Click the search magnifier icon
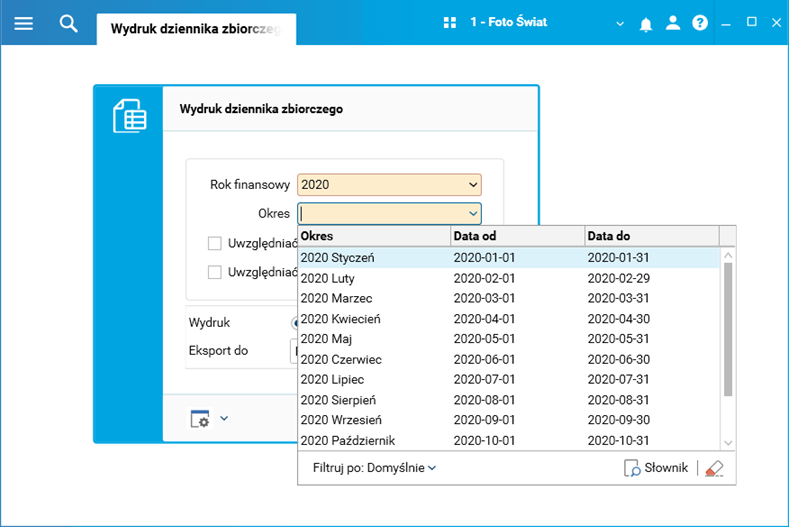Viewport: 789px width, 527px height. click(x=68, y=22)
